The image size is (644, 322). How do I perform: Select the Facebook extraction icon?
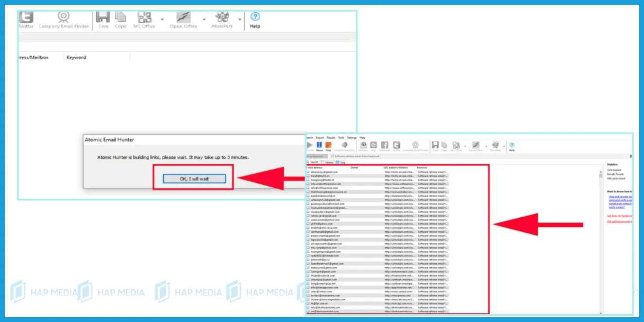click(385, 145)
